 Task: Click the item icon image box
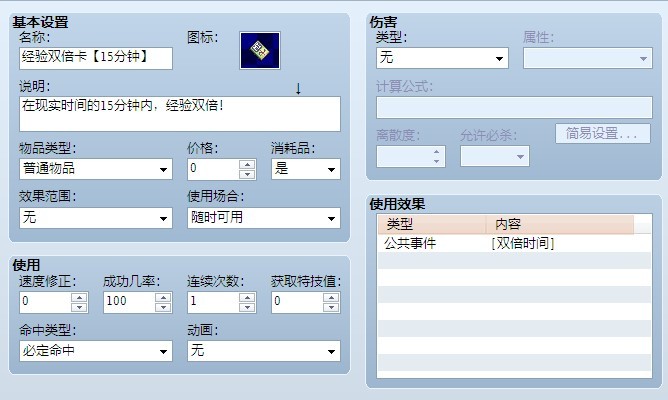pyautogui.click(x=260, y=50)
